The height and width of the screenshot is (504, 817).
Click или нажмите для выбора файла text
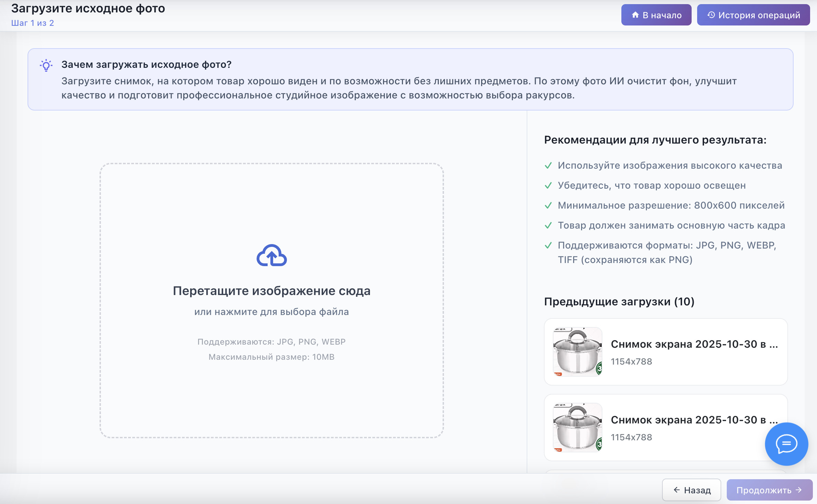point(271,312)
